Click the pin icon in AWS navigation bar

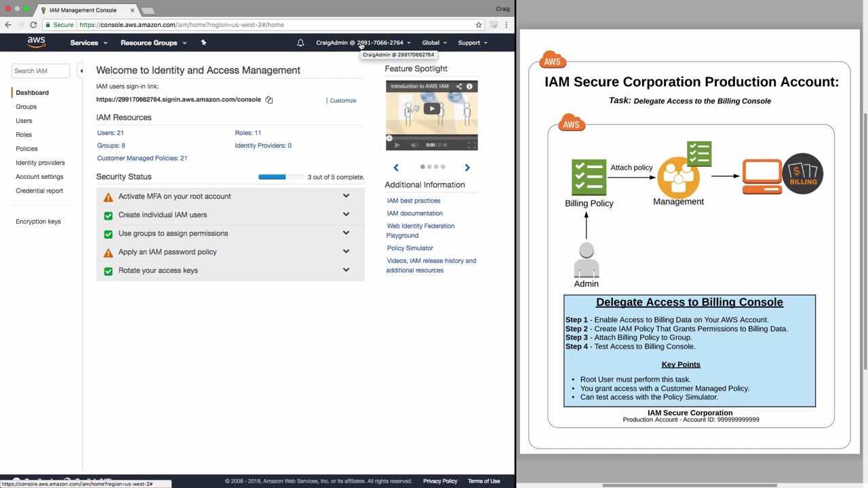203,43
